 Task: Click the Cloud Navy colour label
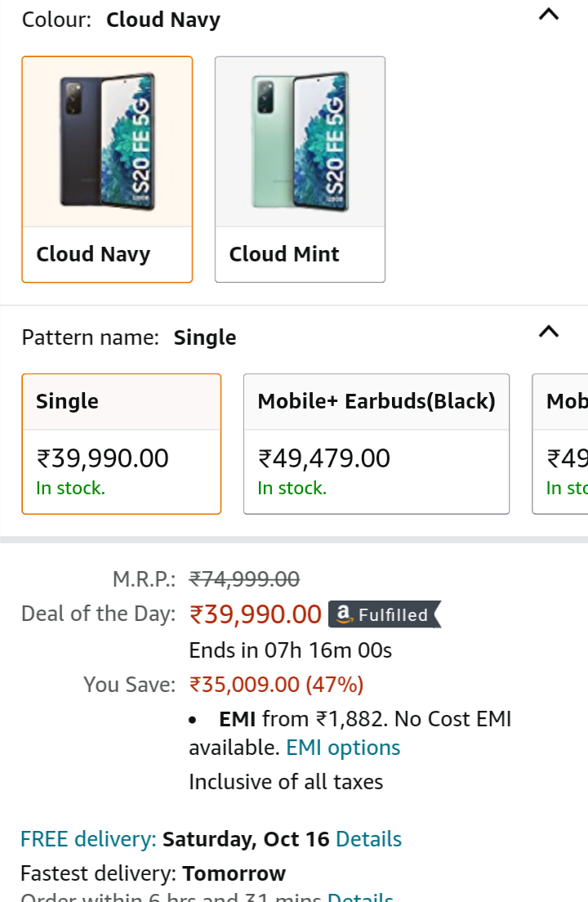93,254
